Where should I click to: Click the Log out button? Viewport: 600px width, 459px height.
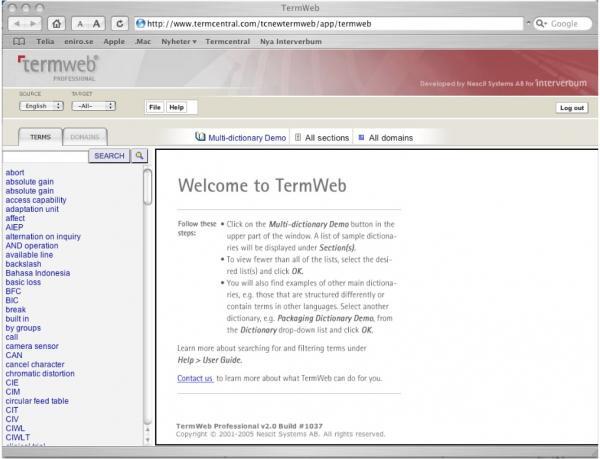pos(572,108)
